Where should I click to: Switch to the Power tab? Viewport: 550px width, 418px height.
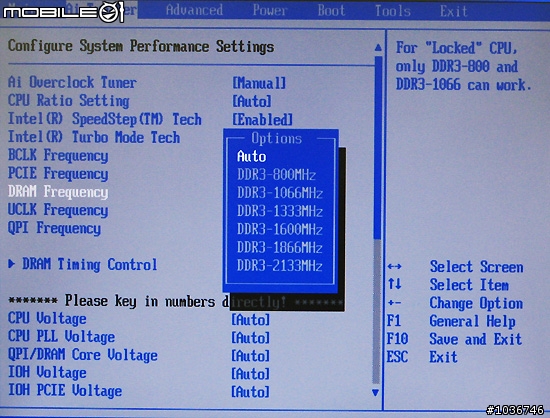click(x=270, y=10)
